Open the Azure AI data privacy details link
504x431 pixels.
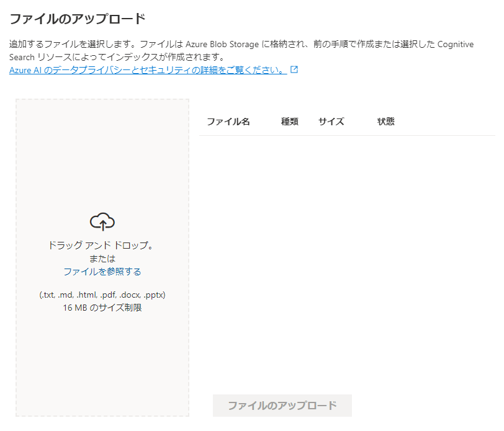coord(148,70)
